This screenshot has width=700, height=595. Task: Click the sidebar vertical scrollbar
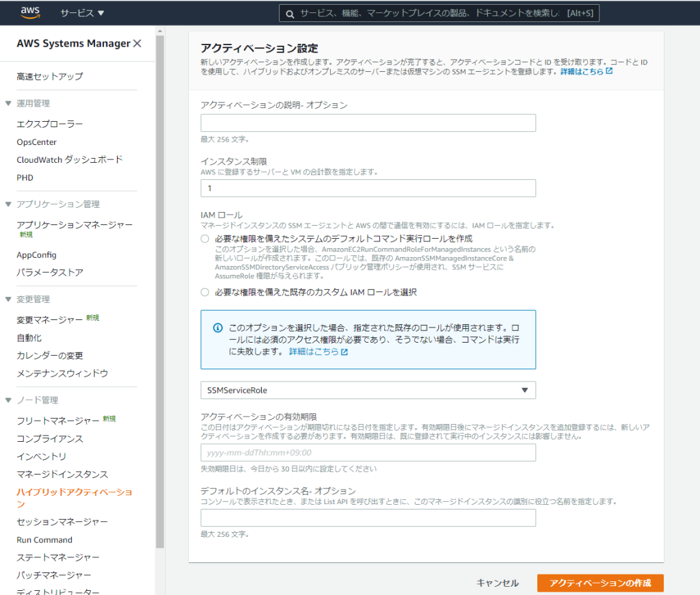click(160, 292)
